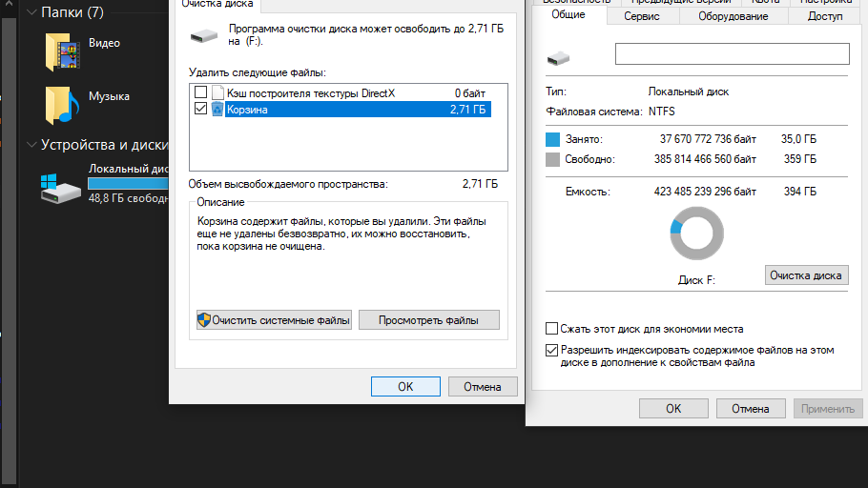Cancel the Disk Cleanup dialog
This screenshot has height=488, width=868.
click(x=483, y=386)
